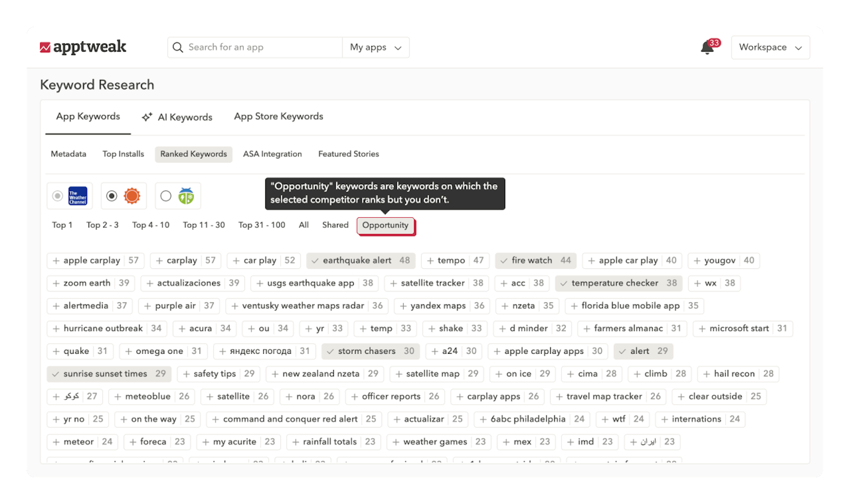The height and width of the screenshot is (504, 850).
Task: Open the My apps dropdown
Action: (x=375, y=47)
